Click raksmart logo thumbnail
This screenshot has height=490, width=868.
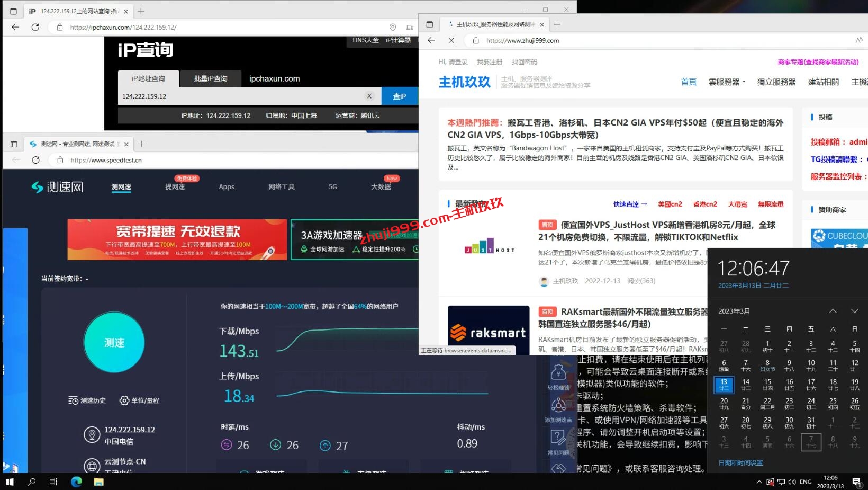tap(489, 330)
